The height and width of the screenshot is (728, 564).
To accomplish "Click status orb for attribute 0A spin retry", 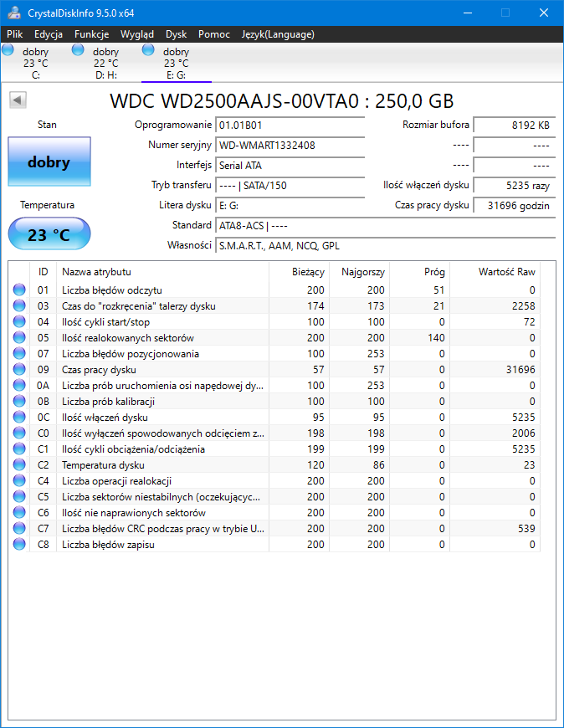I will tap(19, 386).
